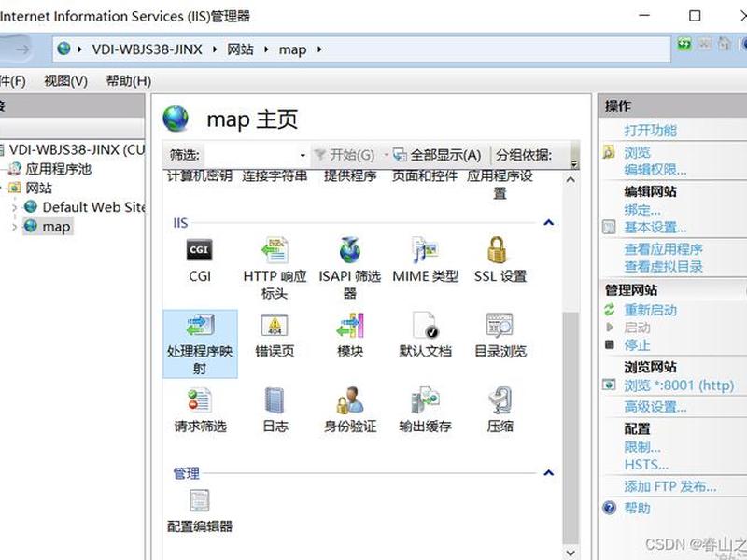The image size is (747, 560).
Task: Select the 应用程序池 tree item
Action: (x=58, y=169)
